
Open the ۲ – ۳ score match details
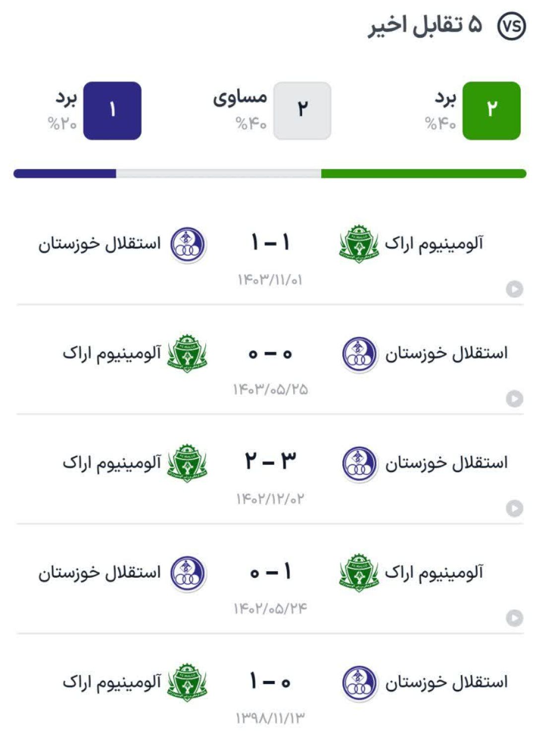click(x=270, y=461)
